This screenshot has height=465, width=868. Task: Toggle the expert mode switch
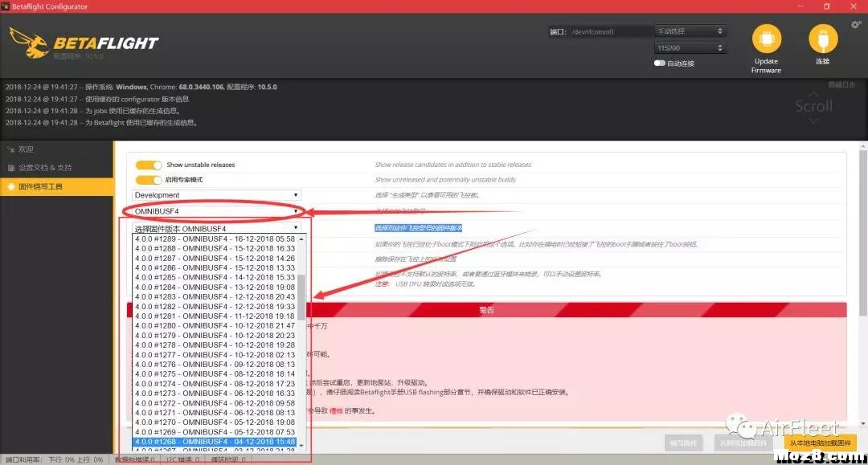[149, 180]
